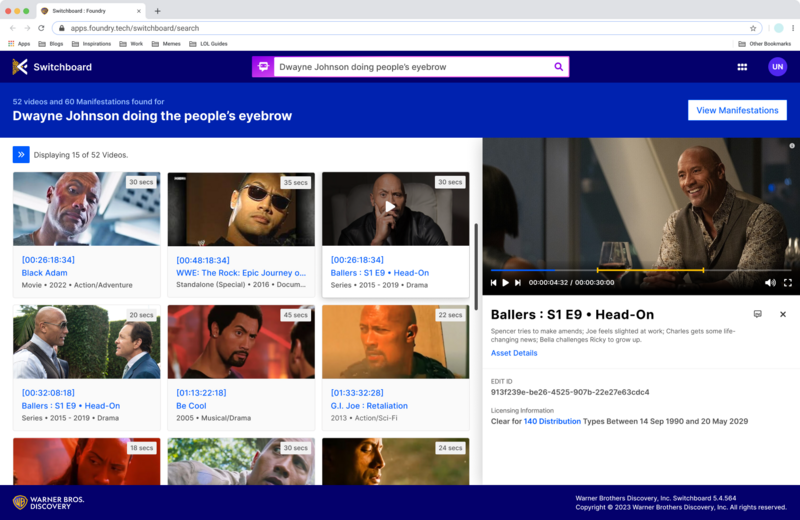Viewport: 800px width, 520px height.
Task: Open the Asset Details link
Action: [514, 353]
